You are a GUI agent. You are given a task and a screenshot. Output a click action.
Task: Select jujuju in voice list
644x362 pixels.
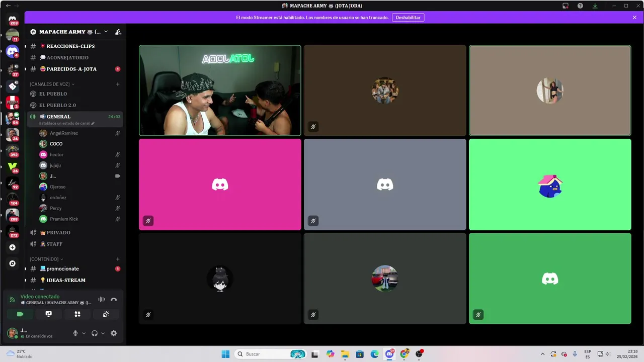[79, 165]
